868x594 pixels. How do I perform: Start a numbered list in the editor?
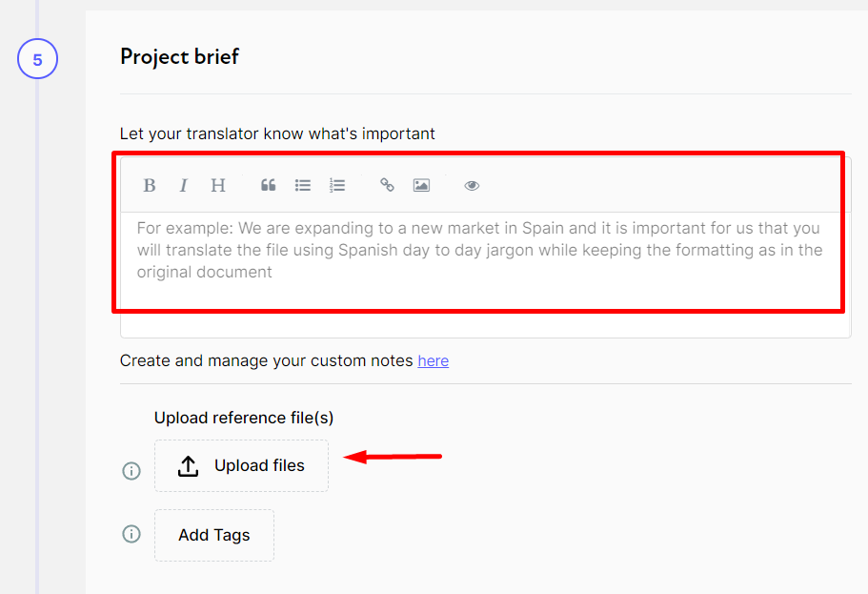pos(337,185)
